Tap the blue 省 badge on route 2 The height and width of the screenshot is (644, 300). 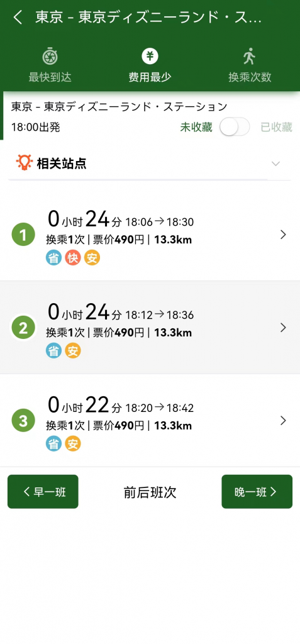53,351
